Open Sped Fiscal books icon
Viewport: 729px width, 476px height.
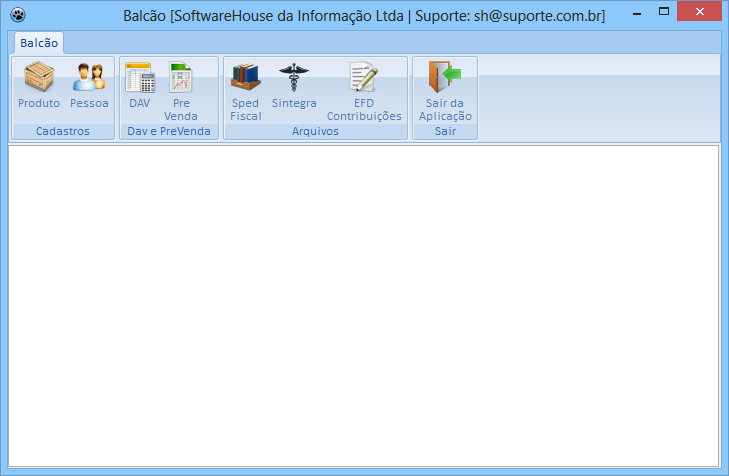point(246,77)
